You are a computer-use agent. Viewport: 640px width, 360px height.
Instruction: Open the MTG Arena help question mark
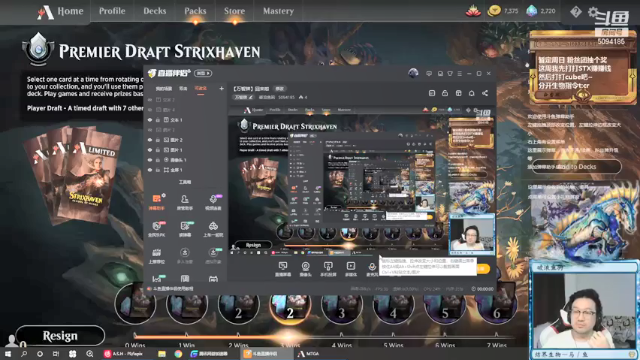[576, 12]
